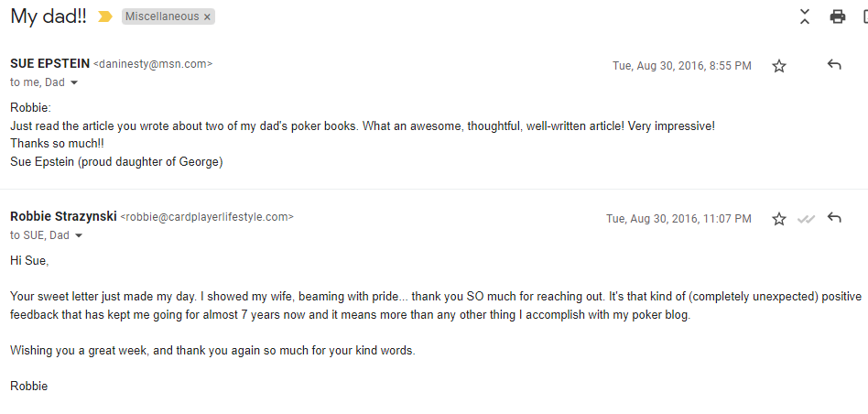
Task: Click the collapse all messages icon
Action: pyautogui.click(x=805, y=16)
